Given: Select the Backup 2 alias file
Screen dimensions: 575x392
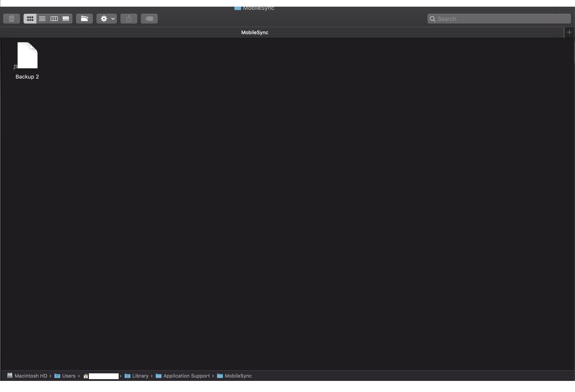Looking at the screenshot, I should click(x=27, y=56).
